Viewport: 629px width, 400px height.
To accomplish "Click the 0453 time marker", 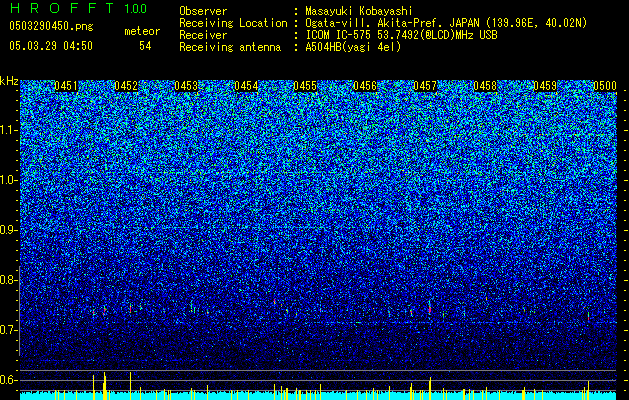I will 186,86.
